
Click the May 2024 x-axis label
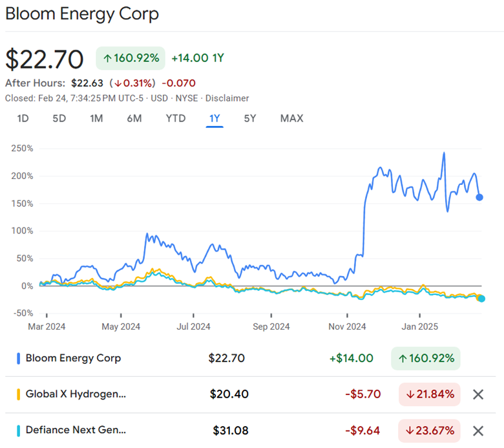click(121, 326)
